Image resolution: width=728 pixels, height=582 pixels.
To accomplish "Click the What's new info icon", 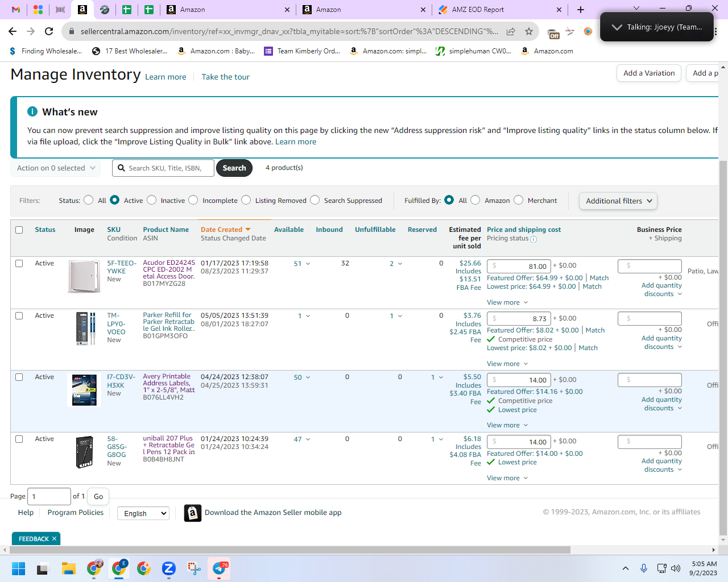I will 32,111.
